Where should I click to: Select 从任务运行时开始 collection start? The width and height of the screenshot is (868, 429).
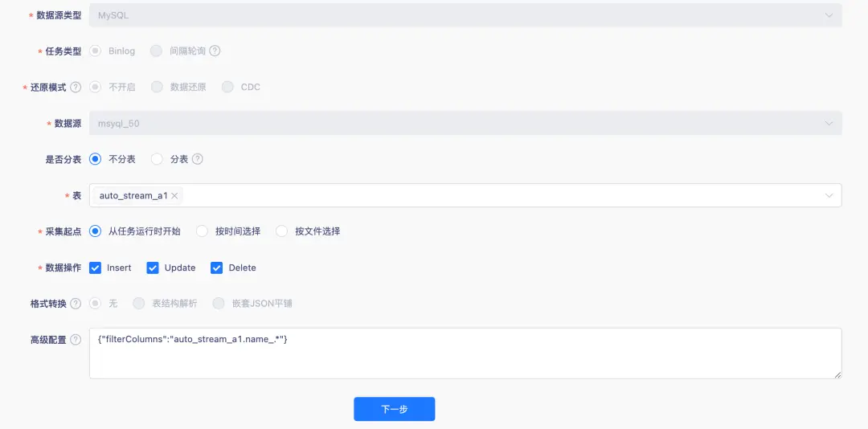click(x=95, y=231)
